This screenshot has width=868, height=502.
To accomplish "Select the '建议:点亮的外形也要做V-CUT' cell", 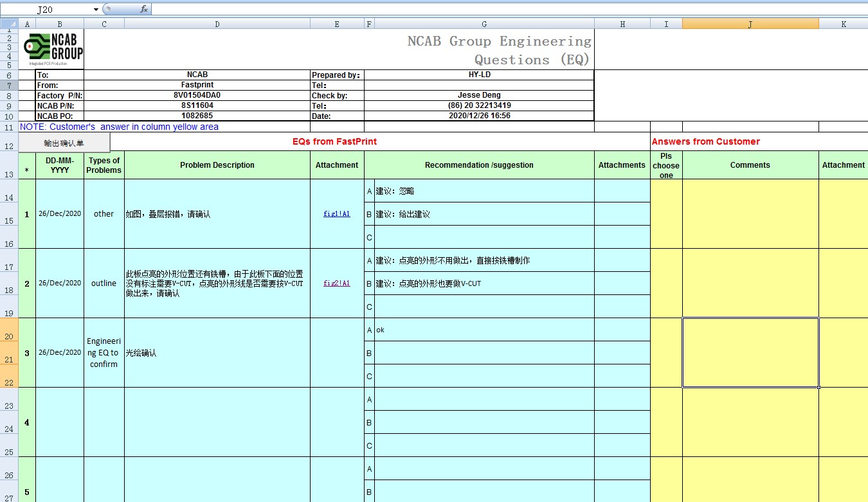I will pyautogui.click(x=484, y=283).
